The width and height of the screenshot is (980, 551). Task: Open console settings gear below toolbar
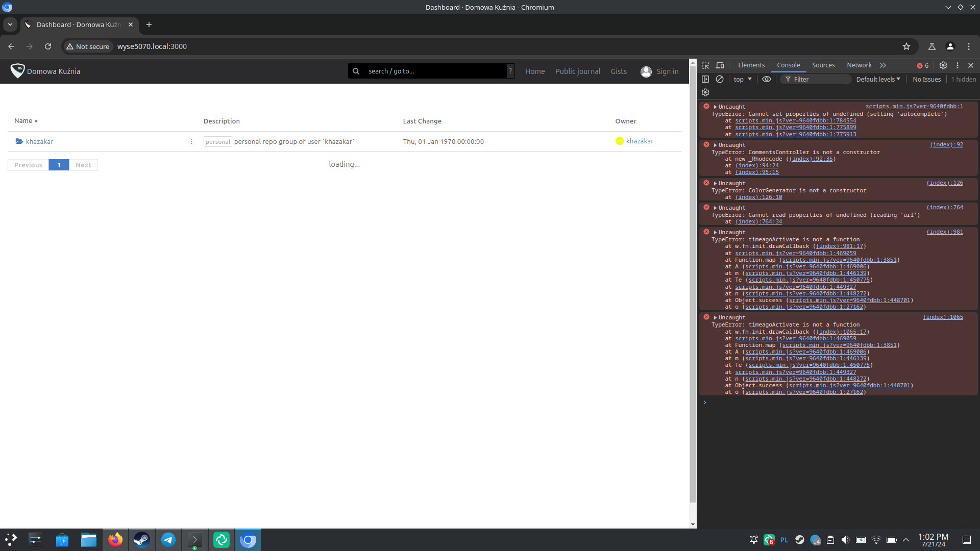(x=705, y=92)
